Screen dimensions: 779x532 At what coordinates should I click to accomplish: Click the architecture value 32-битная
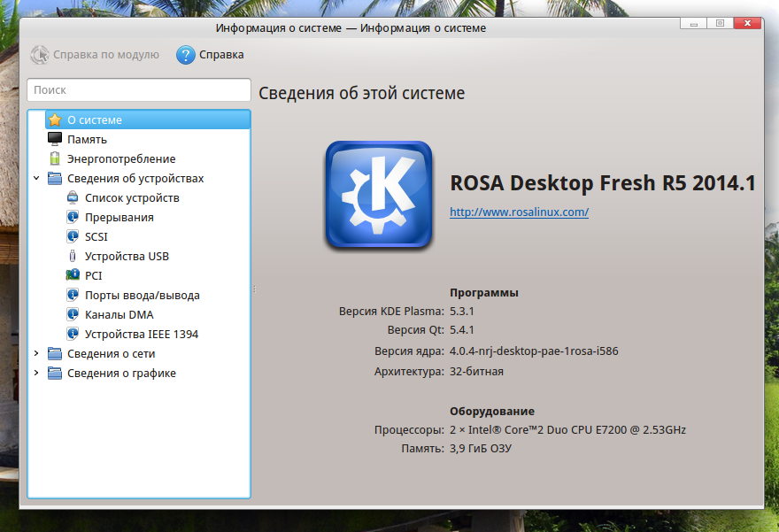click(476, 372)
